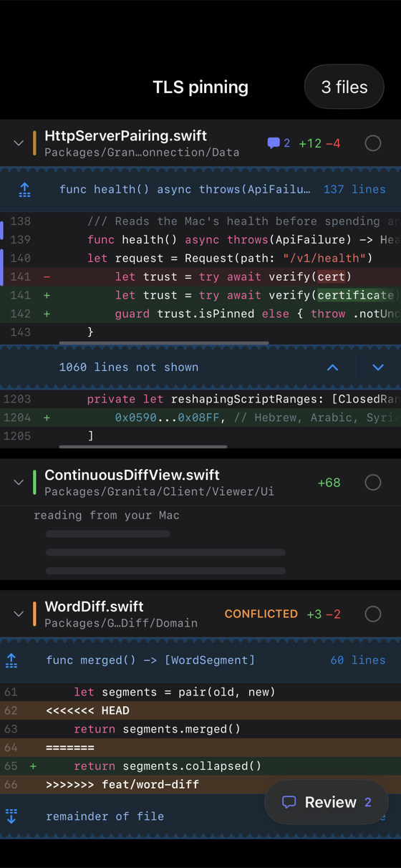Image resolution: width=401 pixels, height=868 pixels.
Task: Open the 3 files list
Action: click(344, 87)
